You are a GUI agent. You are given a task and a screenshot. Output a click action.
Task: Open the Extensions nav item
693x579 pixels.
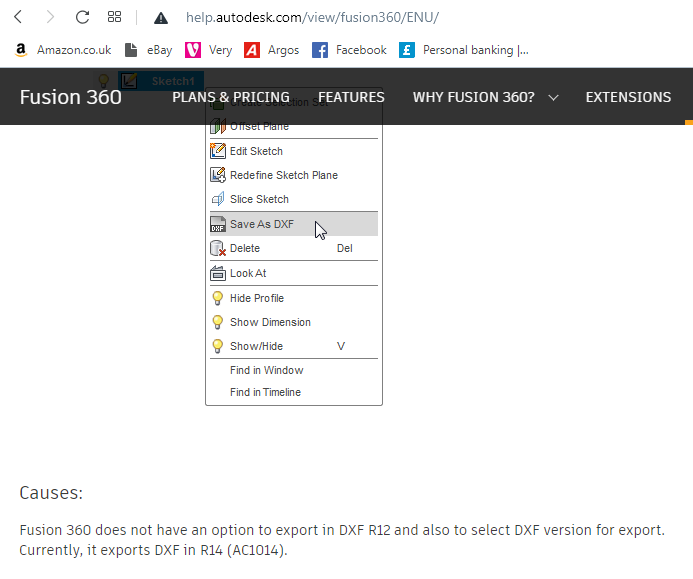coord(628,97)
